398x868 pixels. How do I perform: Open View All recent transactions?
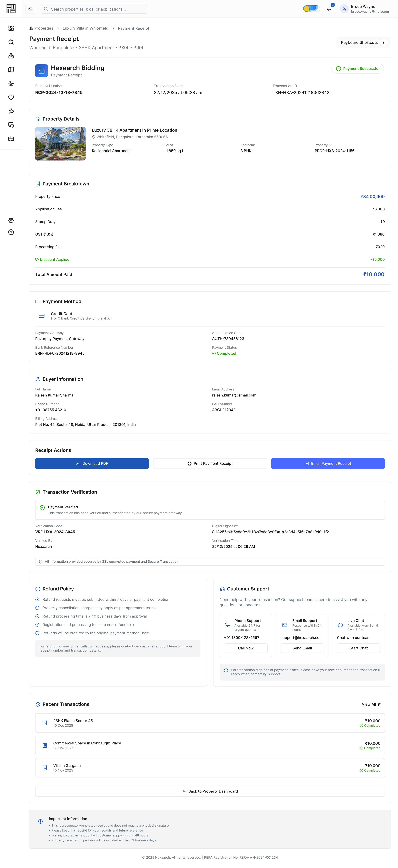(372, 705)
